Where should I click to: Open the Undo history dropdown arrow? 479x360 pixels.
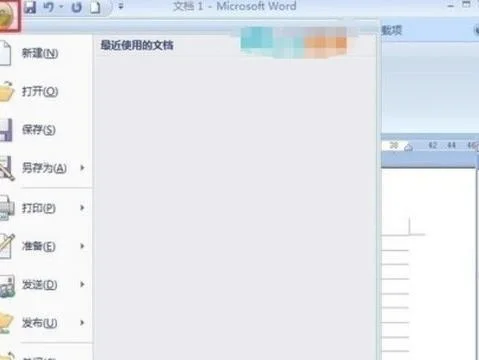click(62, 7)
